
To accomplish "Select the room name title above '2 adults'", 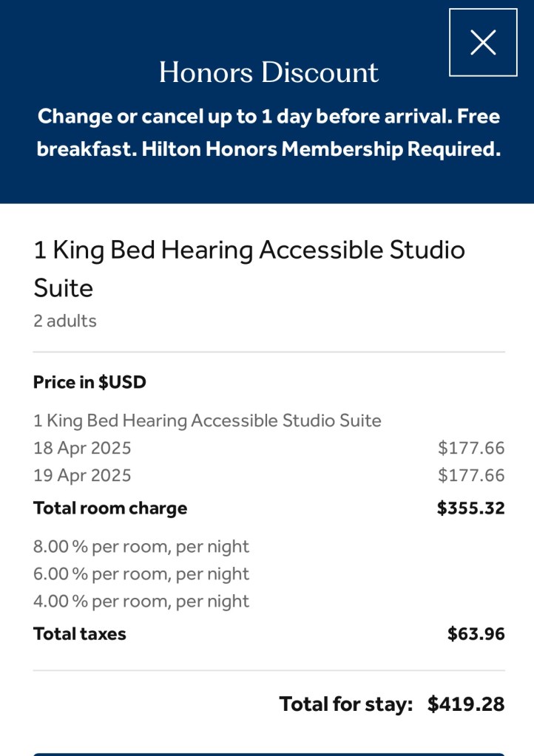I will click(249, 268).
